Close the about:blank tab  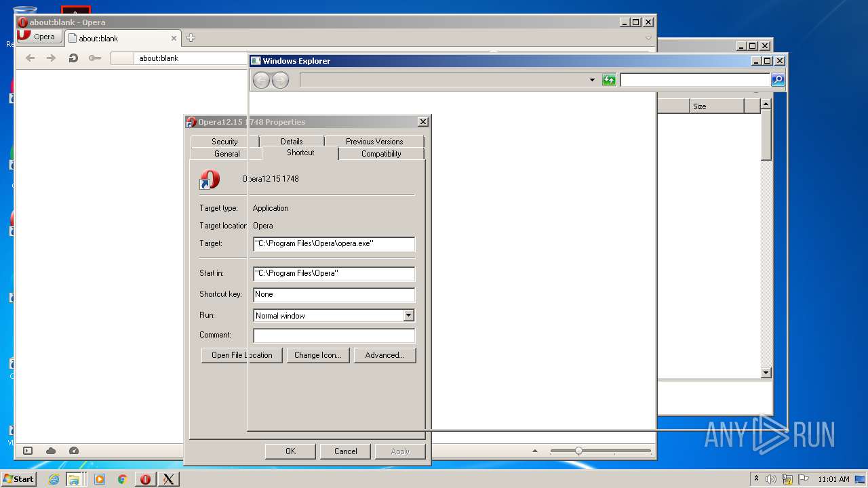point(174,39)
